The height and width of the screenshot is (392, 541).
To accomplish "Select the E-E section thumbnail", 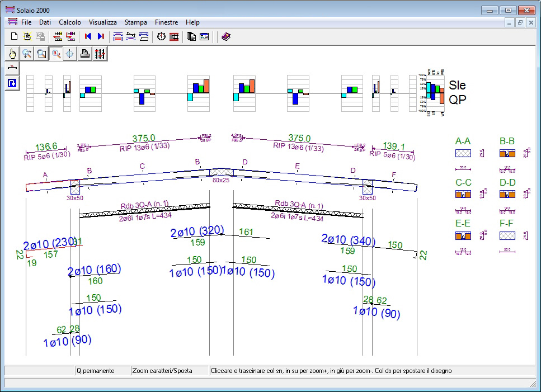I will click(x=463, y=236).
